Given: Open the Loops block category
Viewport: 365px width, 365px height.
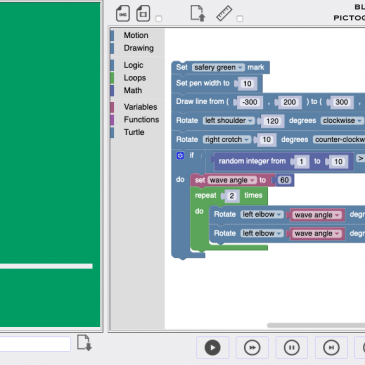Looking at the screenshot, I should click(x=135, y=78).
